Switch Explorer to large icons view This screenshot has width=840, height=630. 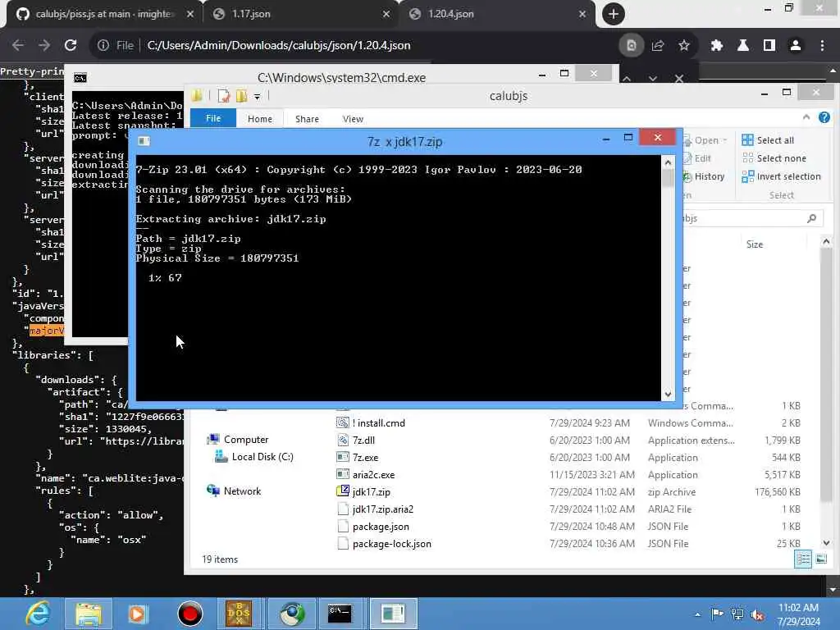click(821, 559)
